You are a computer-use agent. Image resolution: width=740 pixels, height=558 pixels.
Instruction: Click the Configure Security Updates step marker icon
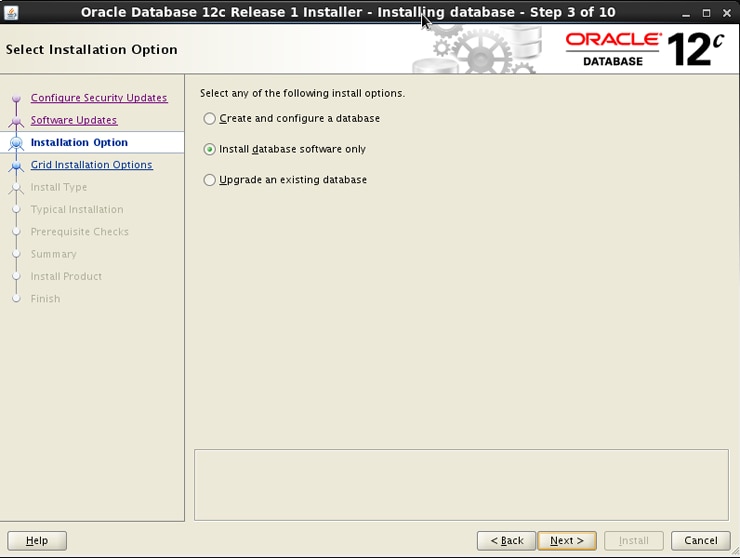point(17,98)
